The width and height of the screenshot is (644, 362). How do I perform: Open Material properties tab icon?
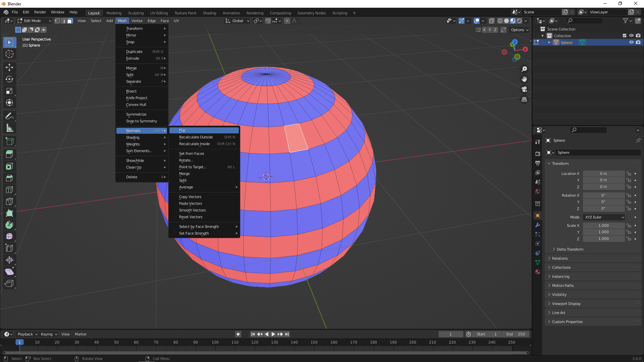tap(538, 272)
